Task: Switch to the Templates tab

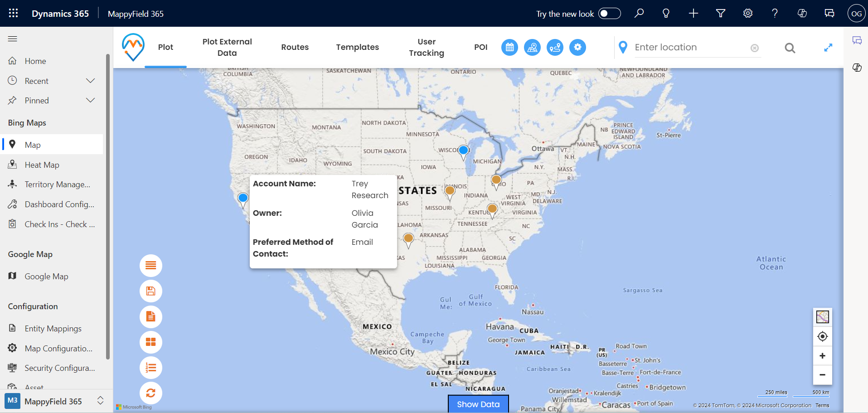Action: [x=357, y=47]
